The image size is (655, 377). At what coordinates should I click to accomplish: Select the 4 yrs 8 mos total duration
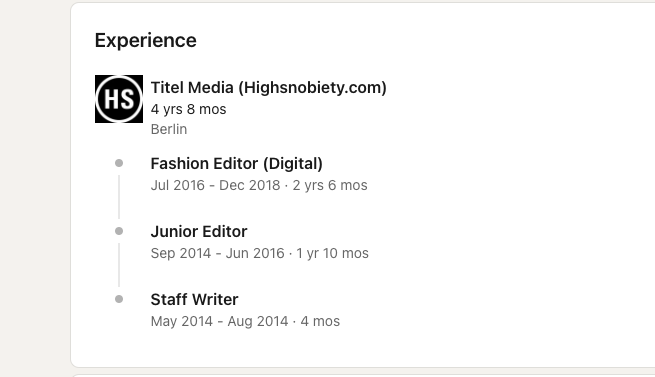coord(188,109)
